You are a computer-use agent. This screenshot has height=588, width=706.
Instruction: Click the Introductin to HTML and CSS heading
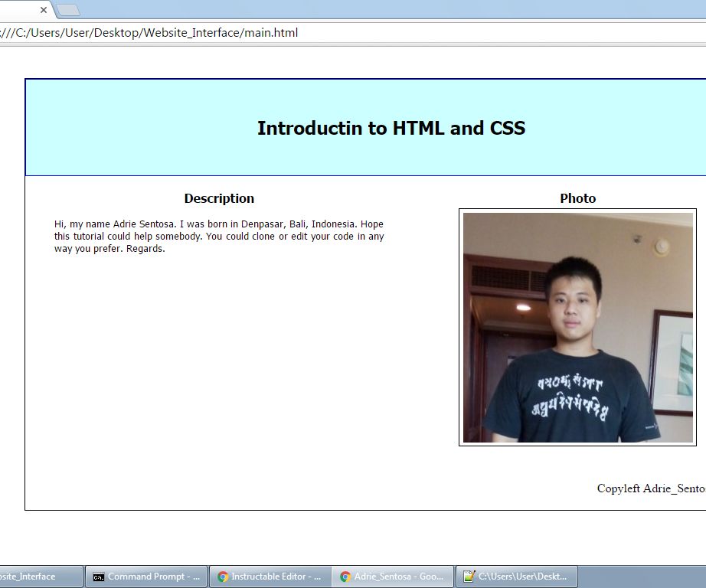pyautogui.click(x=391, y=128)
